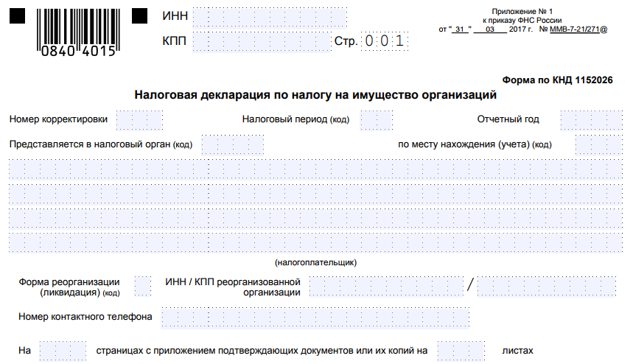Click the order number ММВ-7-21/271@

click(578, 29)
